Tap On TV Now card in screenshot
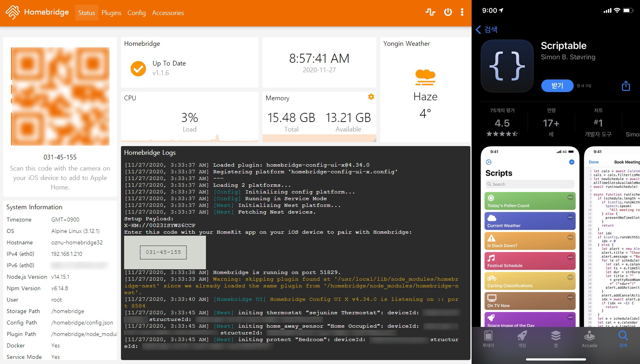The height and width of the screenshot is (364, 640). coord(530,301)
